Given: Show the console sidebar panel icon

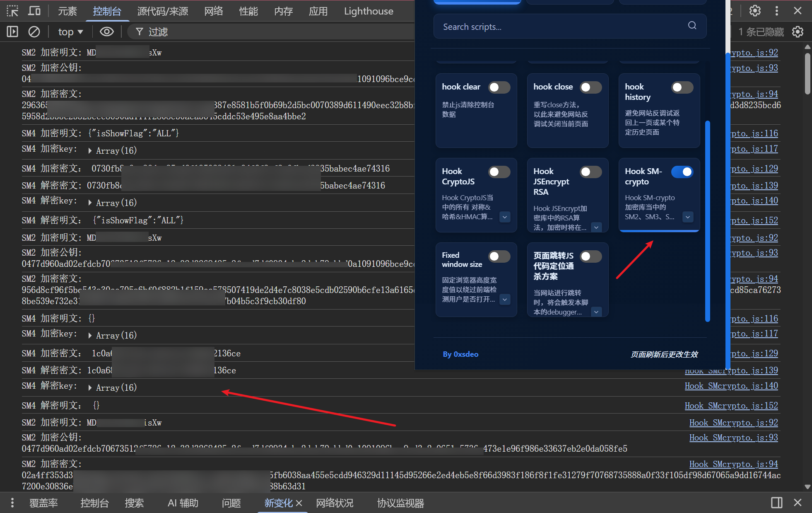Looking at the screenshot, I should click(x=12, y=31).
